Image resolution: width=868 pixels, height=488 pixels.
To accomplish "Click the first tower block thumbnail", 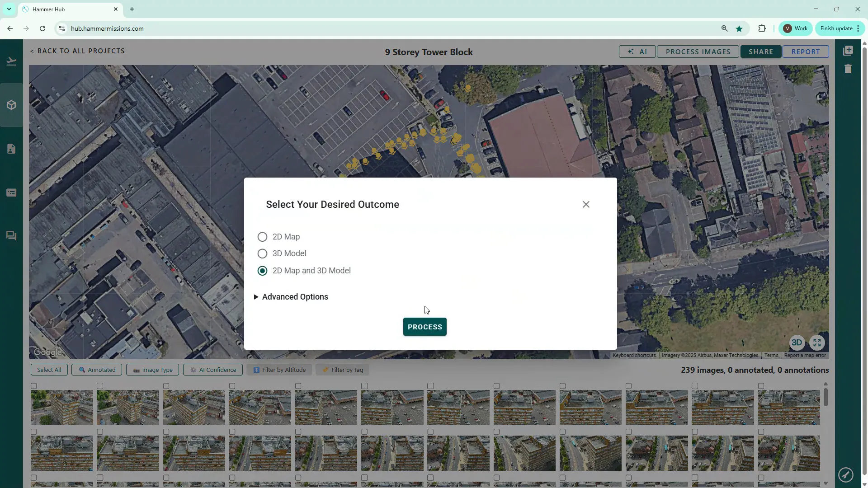I will (62, 407).
